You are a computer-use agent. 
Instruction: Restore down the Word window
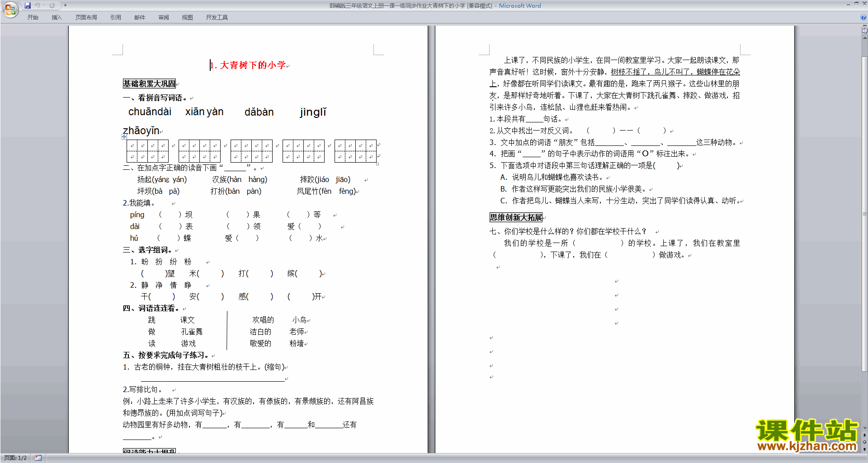pyautogui.click(x=856, y=4)
